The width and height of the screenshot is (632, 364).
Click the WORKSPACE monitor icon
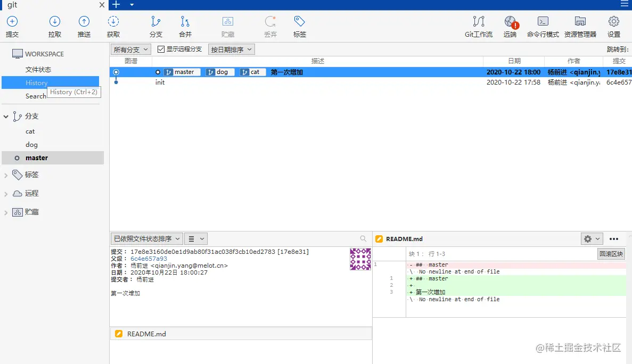18,54
